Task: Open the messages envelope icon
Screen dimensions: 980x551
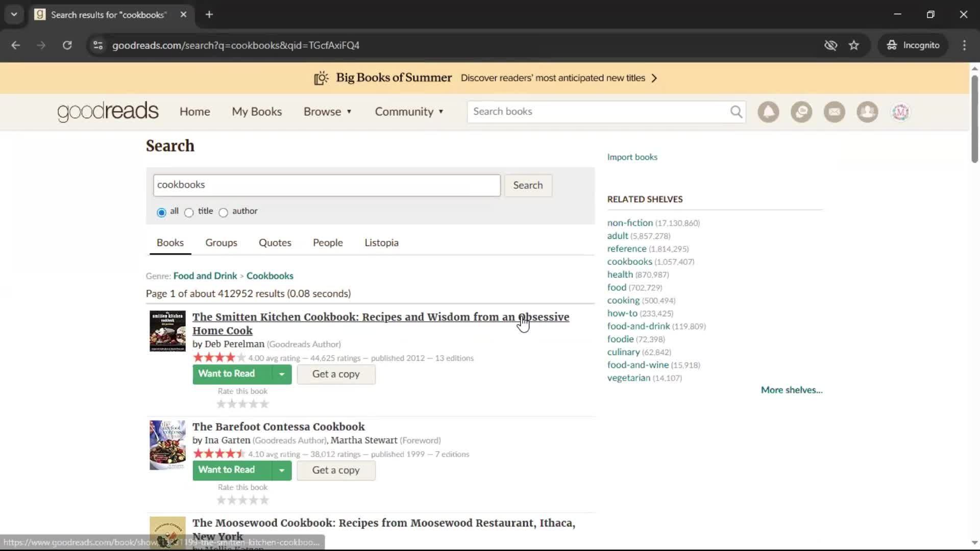Action: coord(835,112)
